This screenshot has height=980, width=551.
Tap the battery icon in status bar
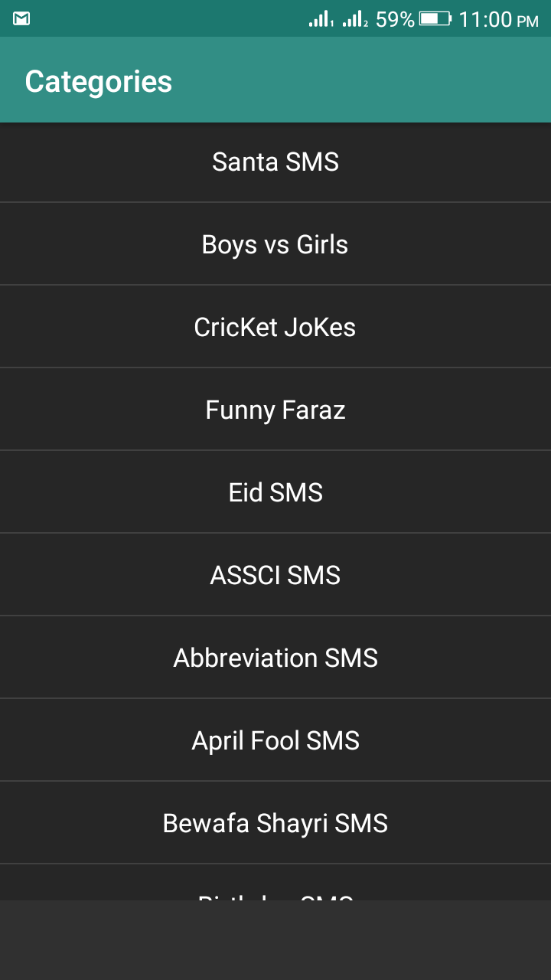[435, 18]
